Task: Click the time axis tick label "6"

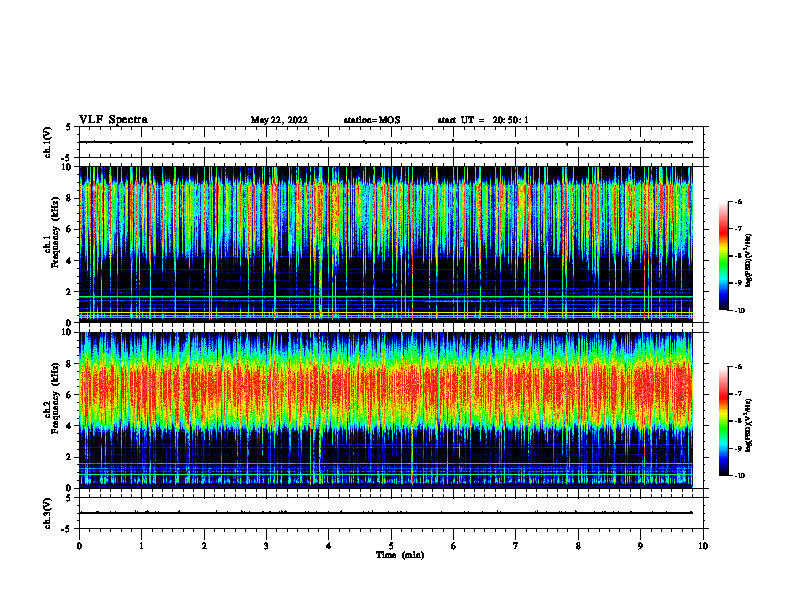Action: click(453, 546)
